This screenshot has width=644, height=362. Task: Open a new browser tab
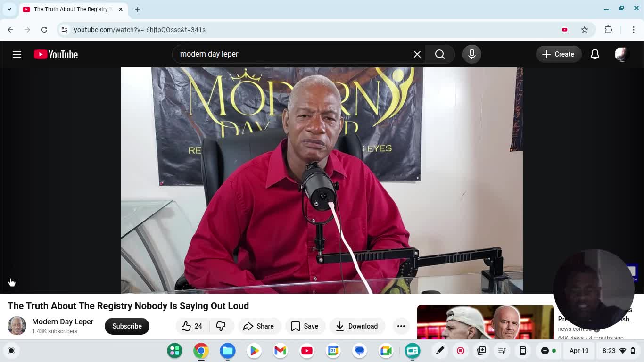138,9
